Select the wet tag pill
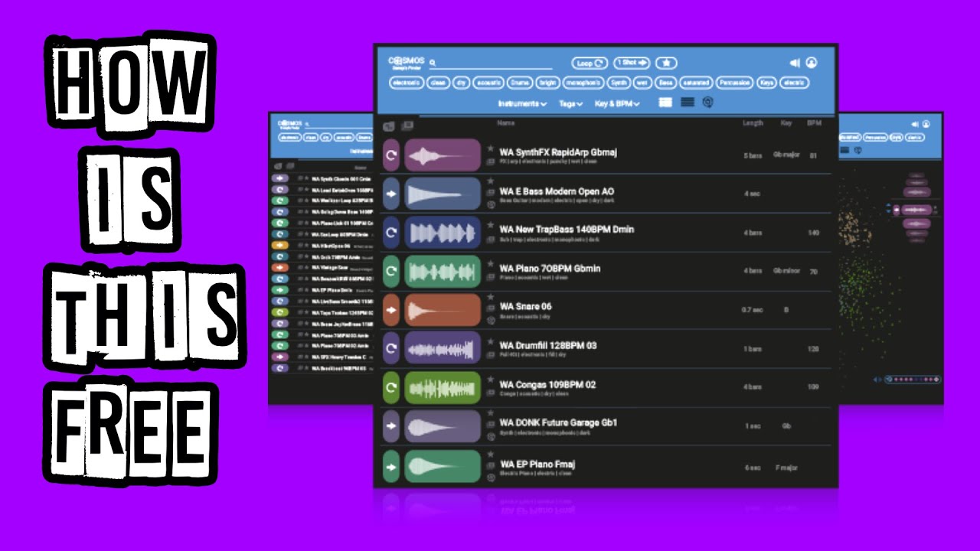 642,83
